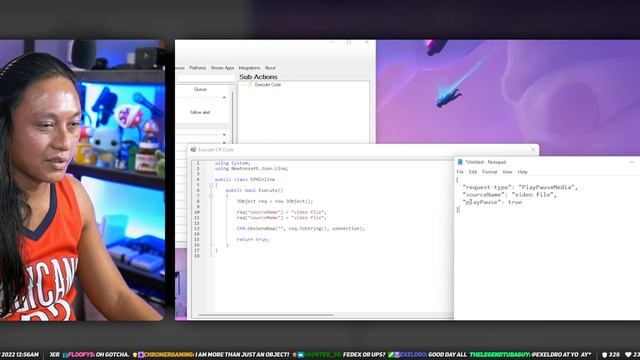Collapse the Execute method fold marker
Image resolution: width=640 pixels, height=360 pixels.
click(211, 196)
